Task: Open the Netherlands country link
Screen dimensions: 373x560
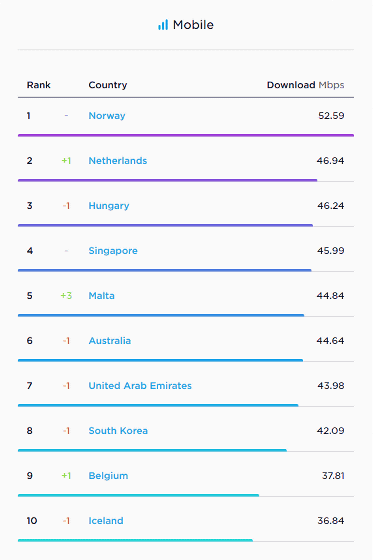Action: pos(118,161)
